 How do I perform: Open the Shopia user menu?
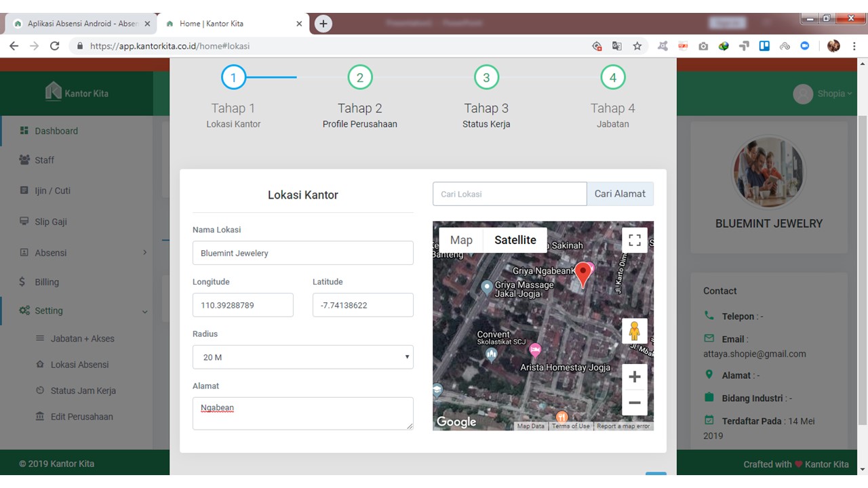tap(823, 94)
